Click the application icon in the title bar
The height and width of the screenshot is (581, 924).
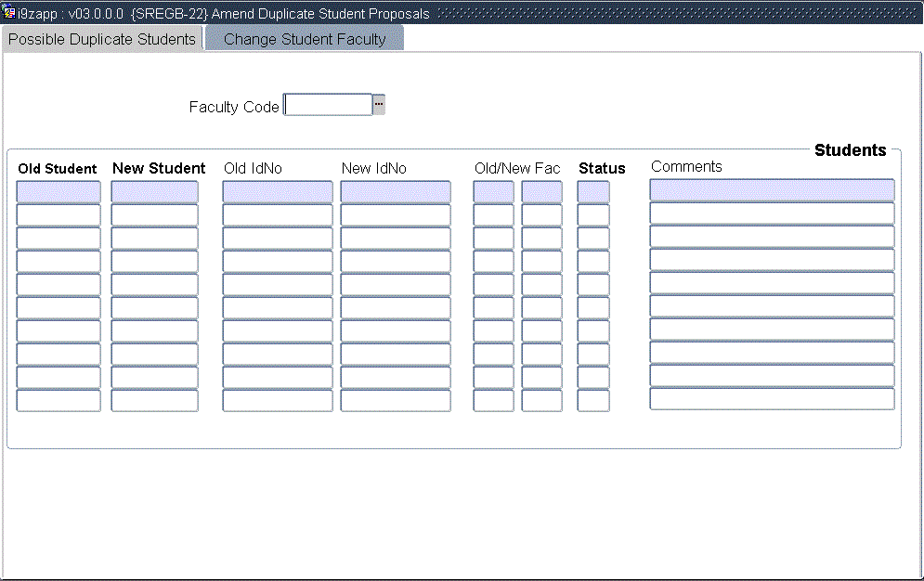9,14
